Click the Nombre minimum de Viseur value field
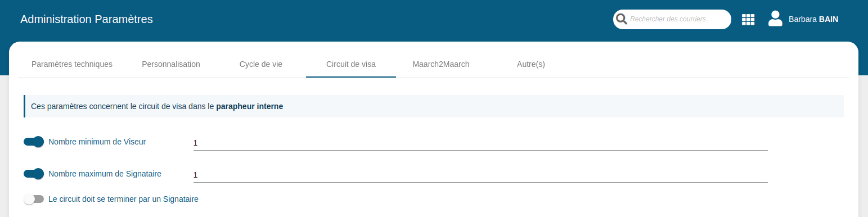This screenshot has width=868, height=217. [x=480, y=143]
